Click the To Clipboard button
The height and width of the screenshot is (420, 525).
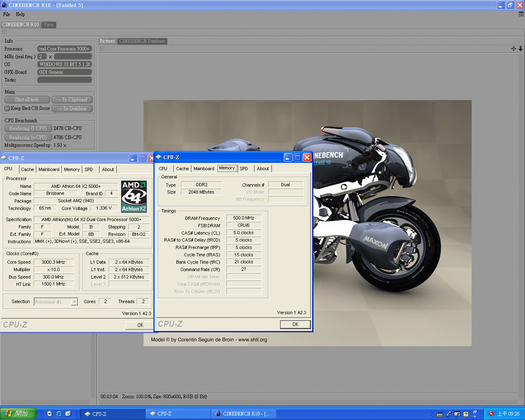tap(72, 100)
